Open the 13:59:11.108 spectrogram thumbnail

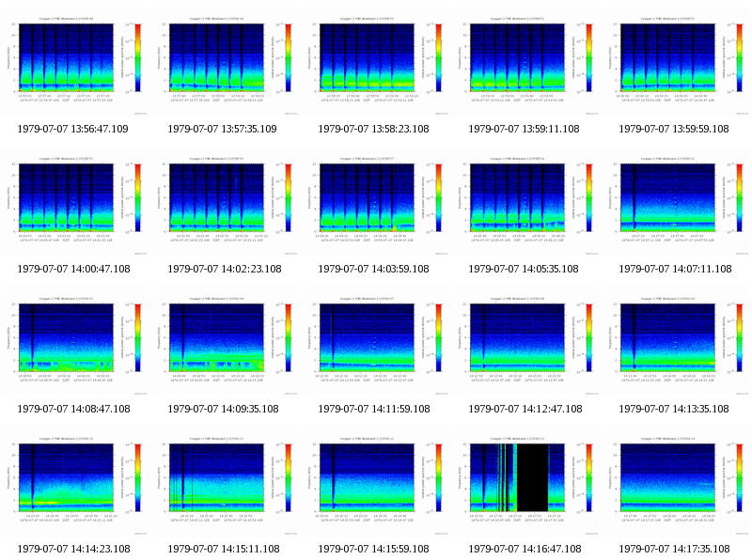(525, 61)
